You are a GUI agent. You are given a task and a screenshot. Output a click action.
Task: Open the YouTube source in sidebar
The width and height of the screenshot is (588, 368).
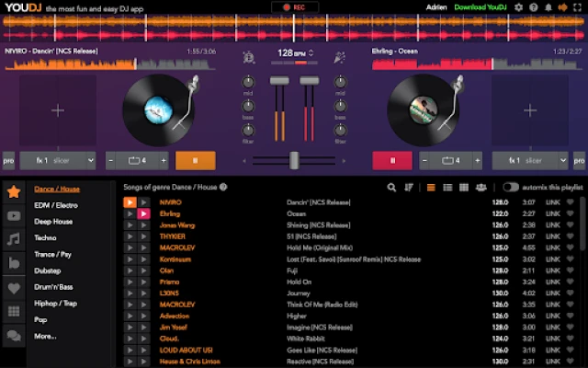[14, 217]
